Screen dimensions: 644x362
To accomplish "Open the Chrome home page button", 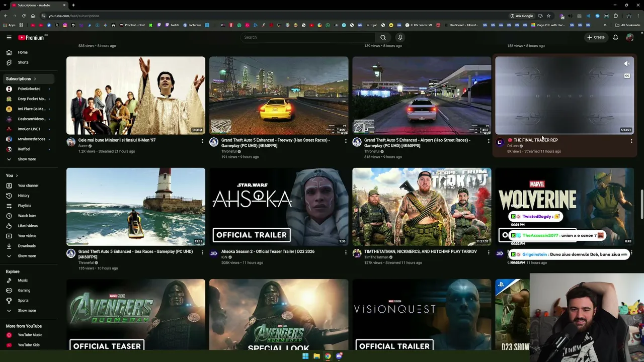I will (x=33, y=16).
